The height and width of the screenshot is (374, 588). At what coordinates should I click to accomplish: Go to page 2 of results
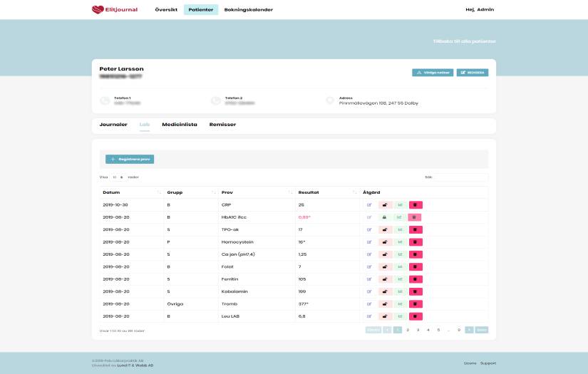point(408,330)
